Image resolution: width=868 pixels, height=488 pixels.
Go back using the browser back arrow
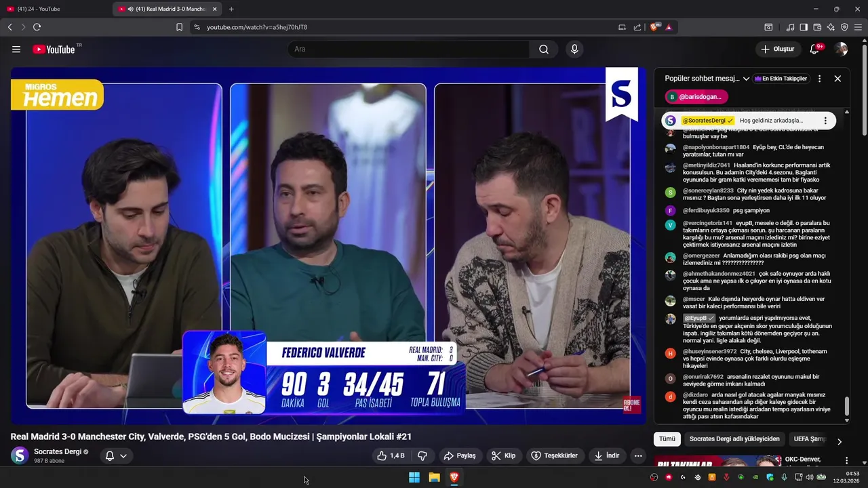[9, 27]
